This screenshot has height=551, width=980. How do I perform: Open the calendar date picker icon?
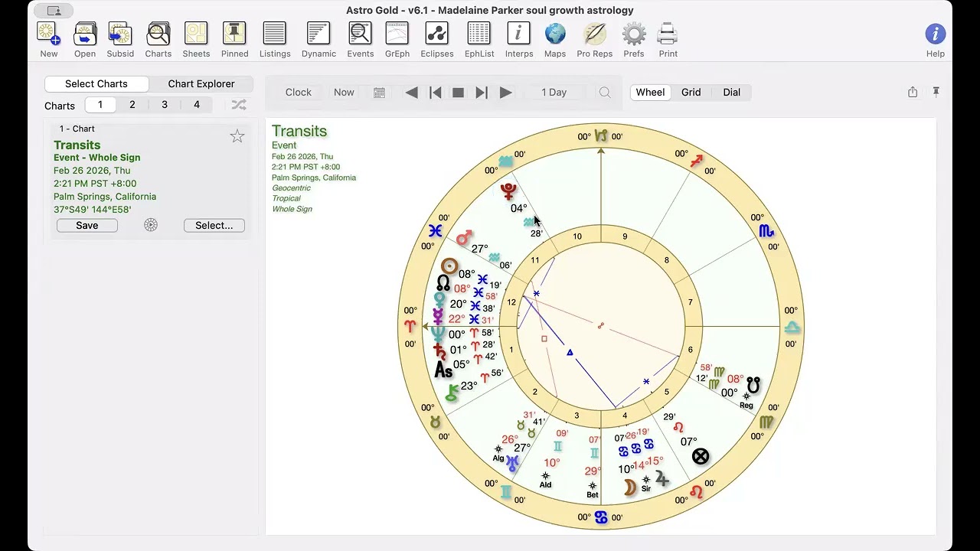point(379,93)
